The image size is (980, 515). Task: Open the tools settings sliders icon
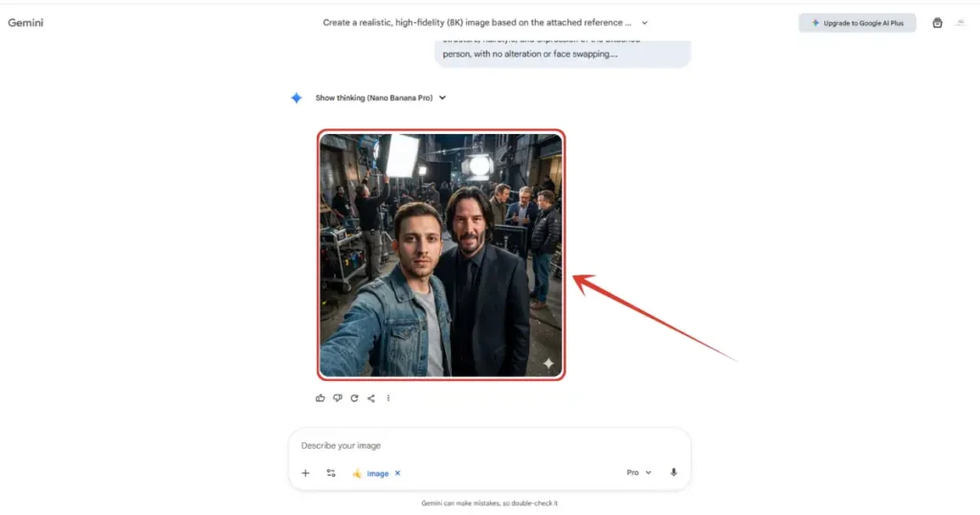point(331,473)
